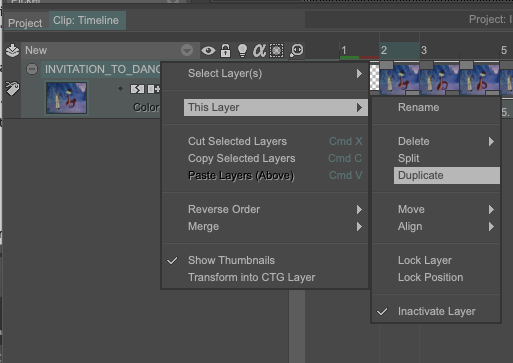Click the timeline zoom magnifier icon
The height and width of the screenshot is (363, 513).
click(296, 50)
